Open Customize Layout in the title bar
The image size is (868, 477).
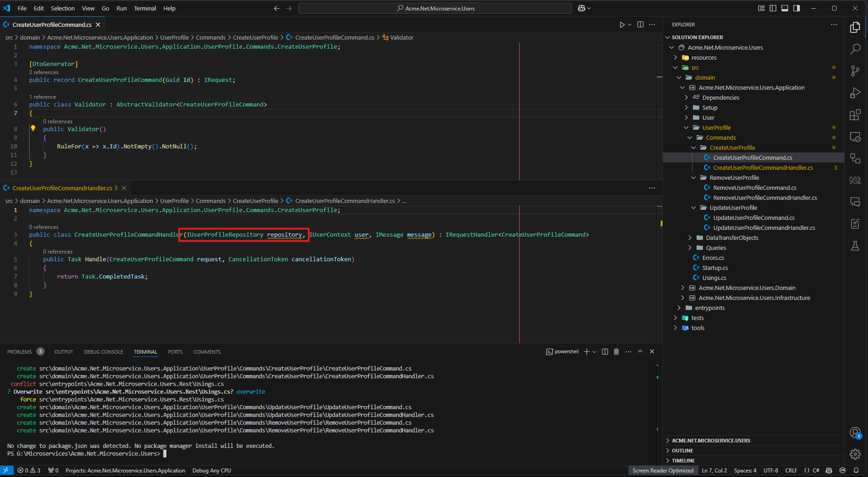point(761,8)
